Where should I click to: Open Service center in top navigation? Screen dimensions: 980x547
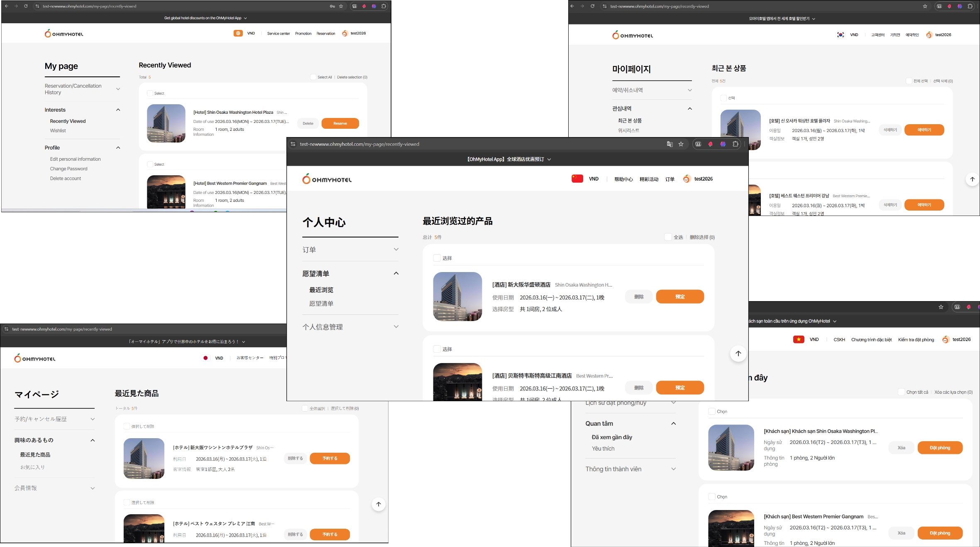pyautogui.click(x=278, y=34)
